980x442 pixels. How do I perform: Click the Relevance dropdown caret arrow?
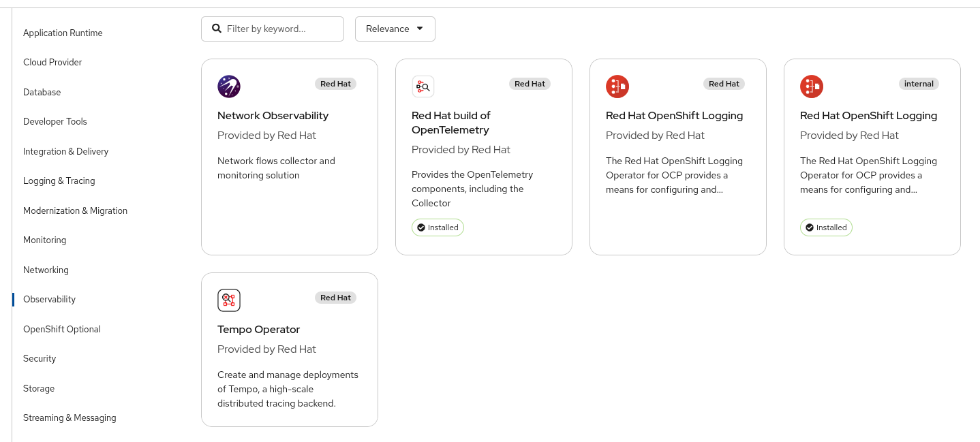(x=420, y=29)
